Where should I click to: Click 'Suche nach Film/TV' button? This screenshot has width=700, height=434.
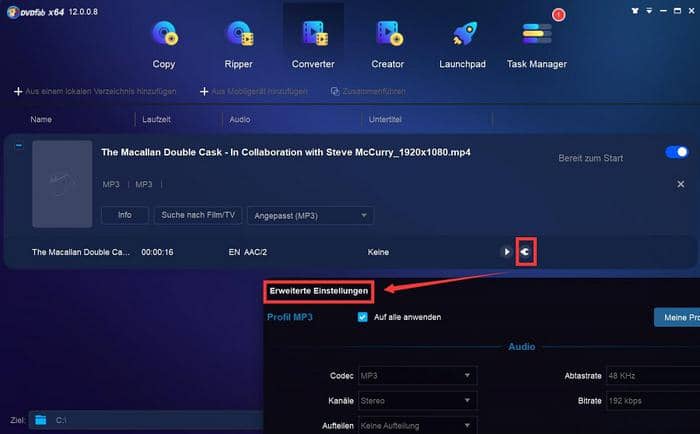pos(197,215)
